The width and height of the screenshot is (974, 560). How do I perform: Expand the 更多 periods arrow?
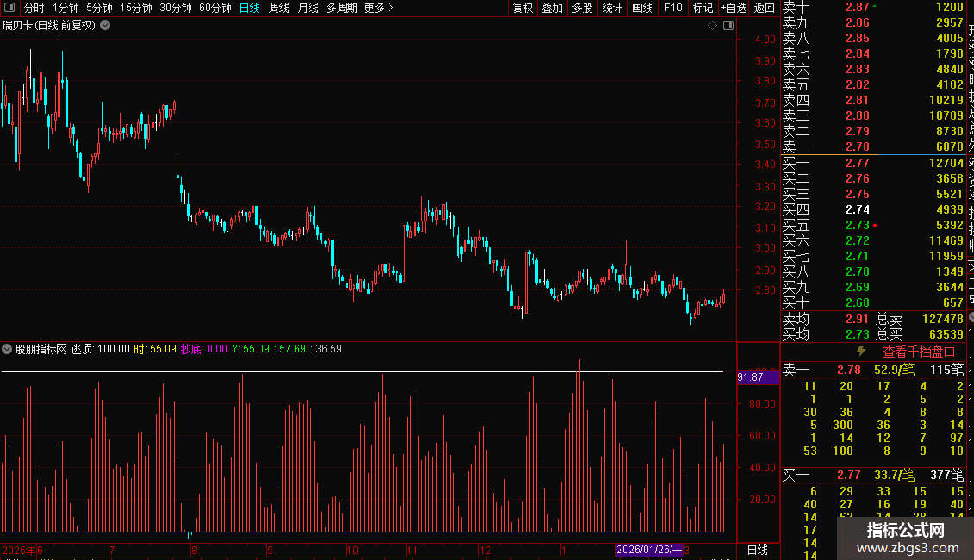coord(390,8)
